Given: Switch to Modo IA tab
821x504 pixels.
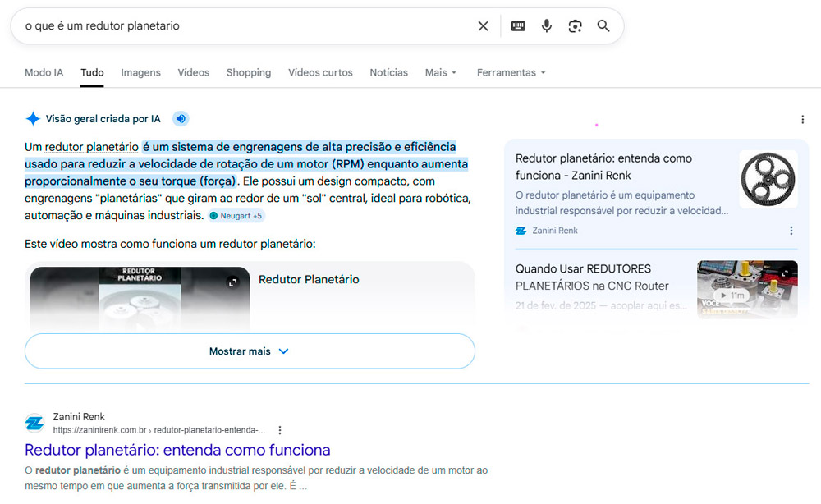Looking at the screenshot, I should [44, 72].
